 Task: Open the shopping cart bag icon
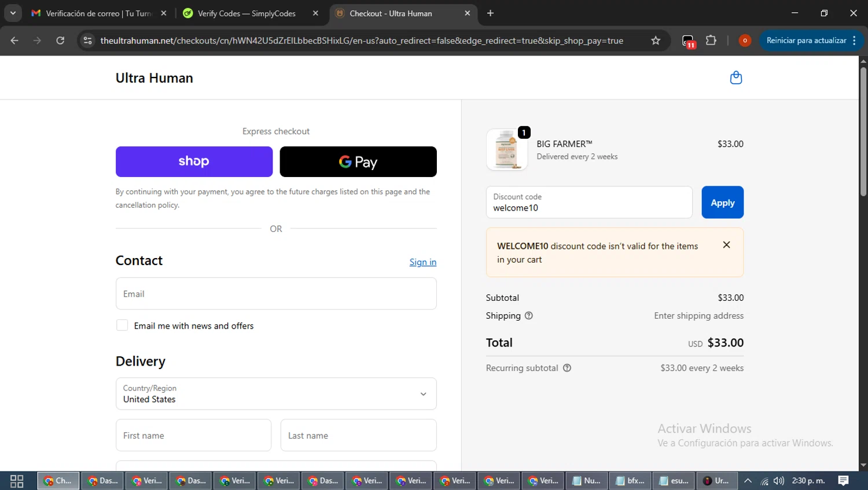[x=735, y=78]
